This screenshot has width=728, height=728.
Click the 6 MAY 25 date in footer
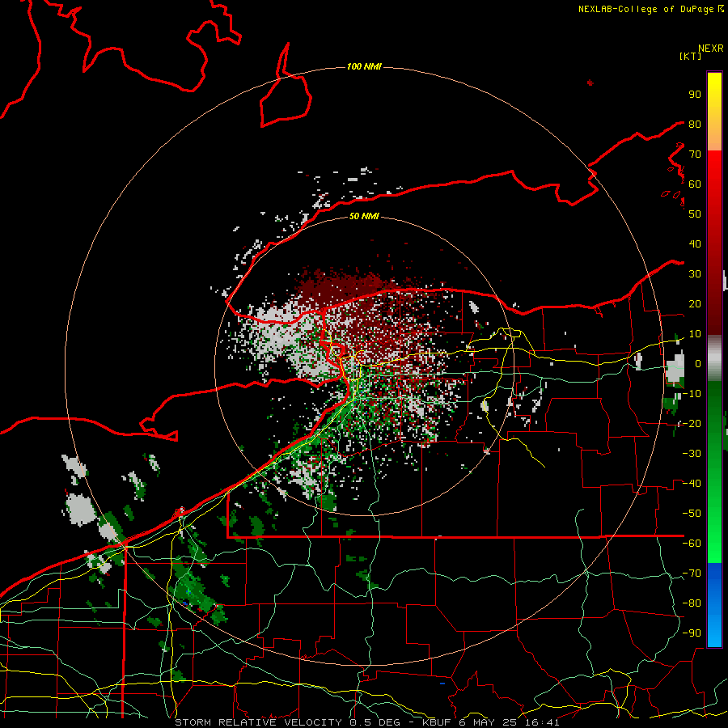pos(488,722)
